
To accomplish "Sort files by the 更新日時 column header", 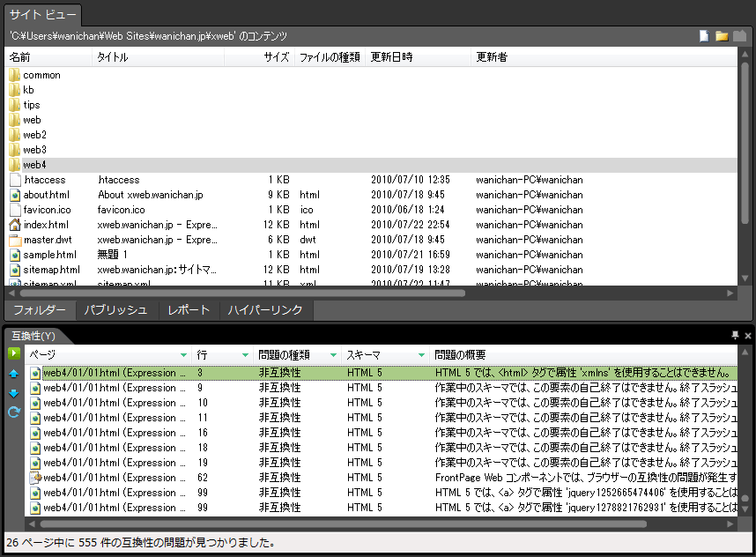I will click(x=418, y=57).
